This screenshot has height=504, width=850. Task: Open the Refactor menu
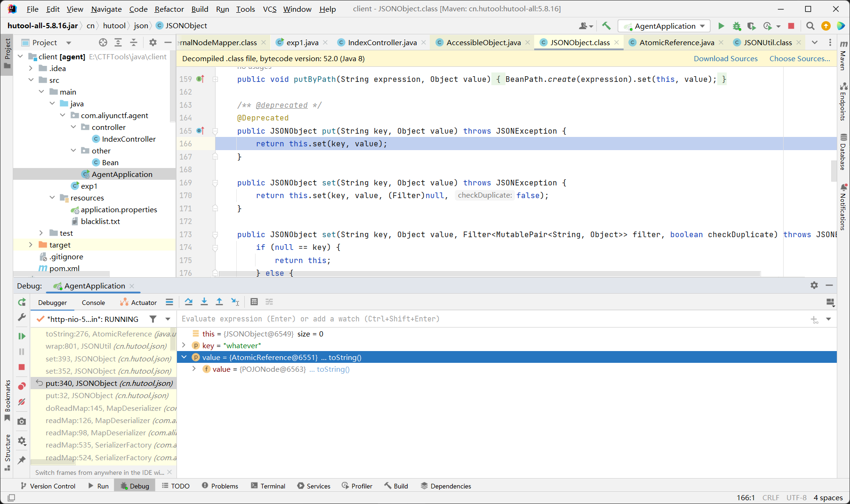[x=169, y=9]
